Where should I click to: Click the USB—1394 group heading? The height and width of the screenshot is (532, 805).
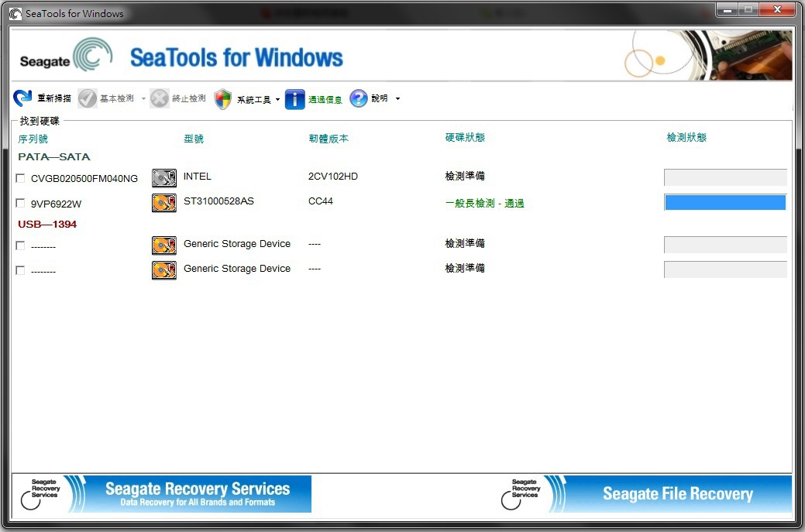point(47,225)
